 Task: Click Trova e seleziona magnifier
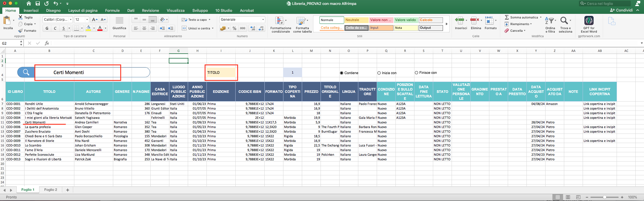(564, 21)
